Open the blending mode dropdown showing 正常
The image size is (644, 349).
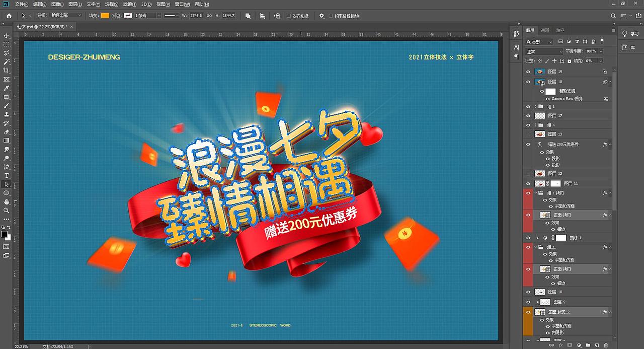[543, 51]
